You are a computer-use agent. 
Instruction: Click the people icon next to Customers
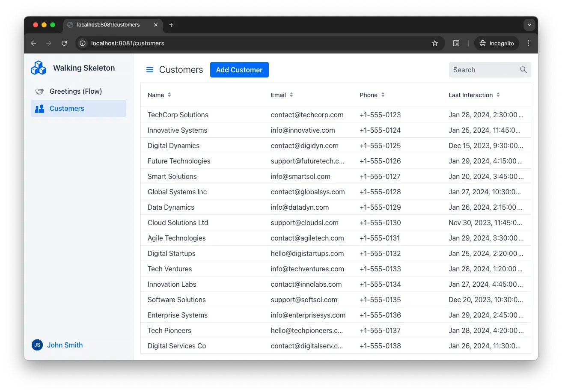click(x=39, y=108)
